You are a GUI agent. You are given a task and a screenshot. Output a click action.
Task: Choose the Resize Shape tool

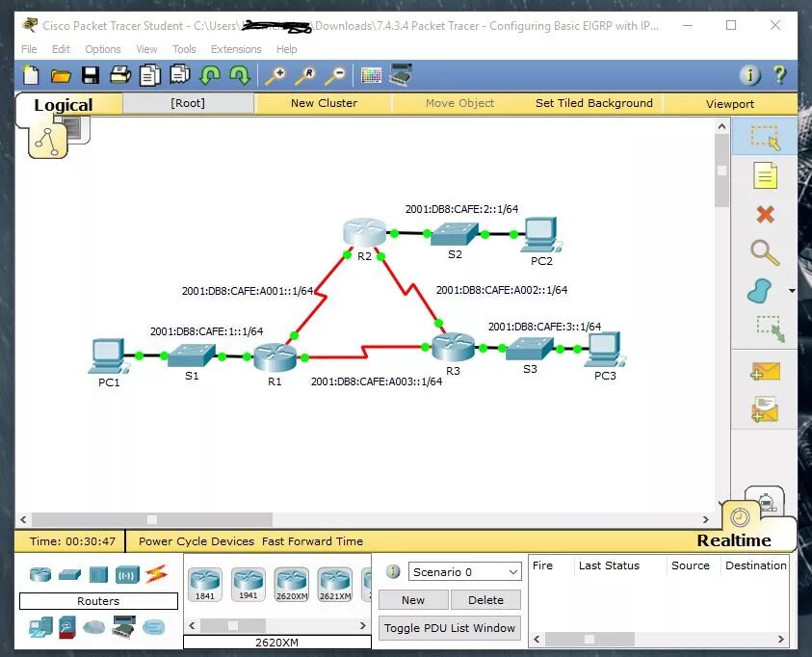770,328
